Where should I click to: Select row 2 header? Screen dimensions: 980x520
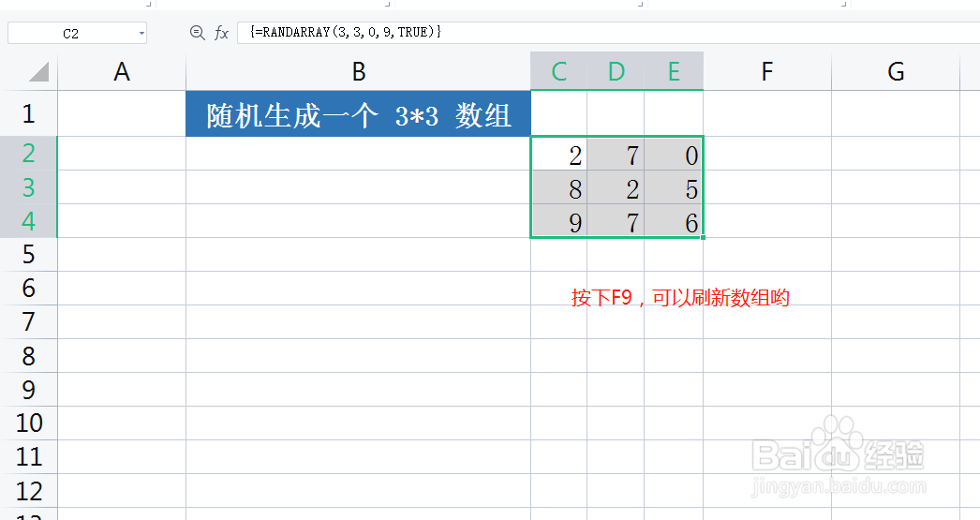[x=29, y=153]
